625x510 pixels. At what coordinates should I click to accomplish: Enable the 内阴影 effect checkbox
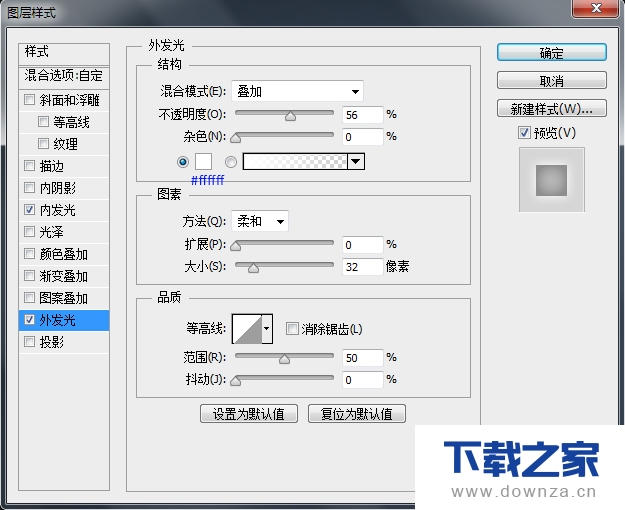(x=29, y=187)
